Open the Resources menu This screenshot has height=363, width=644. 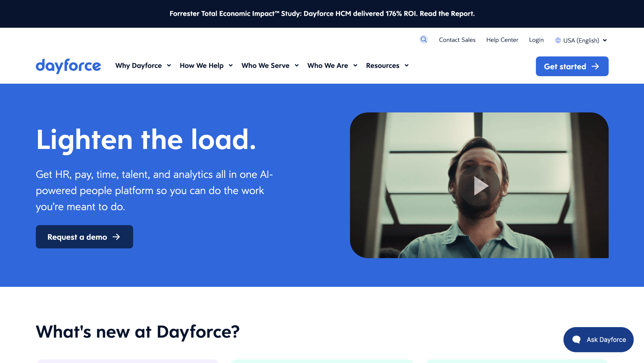[x=383, y=65]
